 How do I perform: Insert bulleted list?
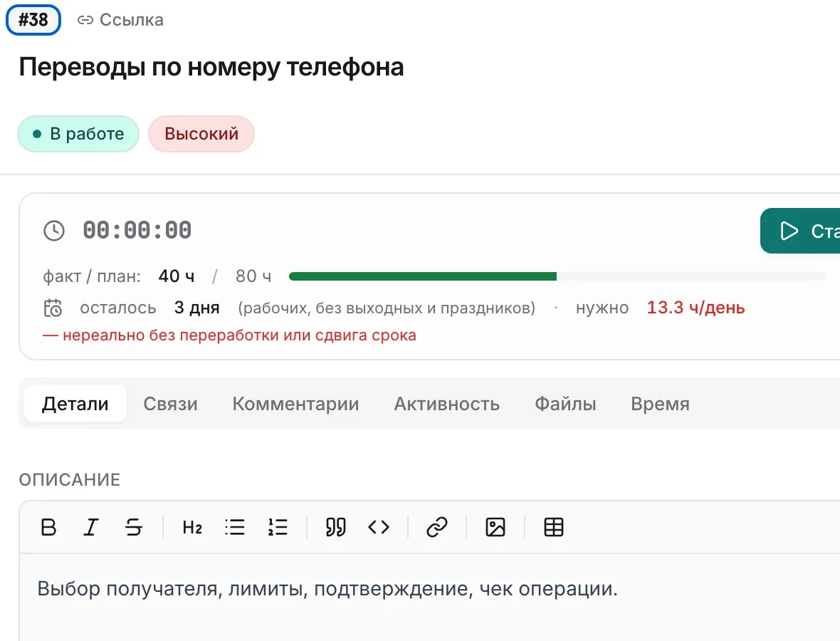pos(235,527)
